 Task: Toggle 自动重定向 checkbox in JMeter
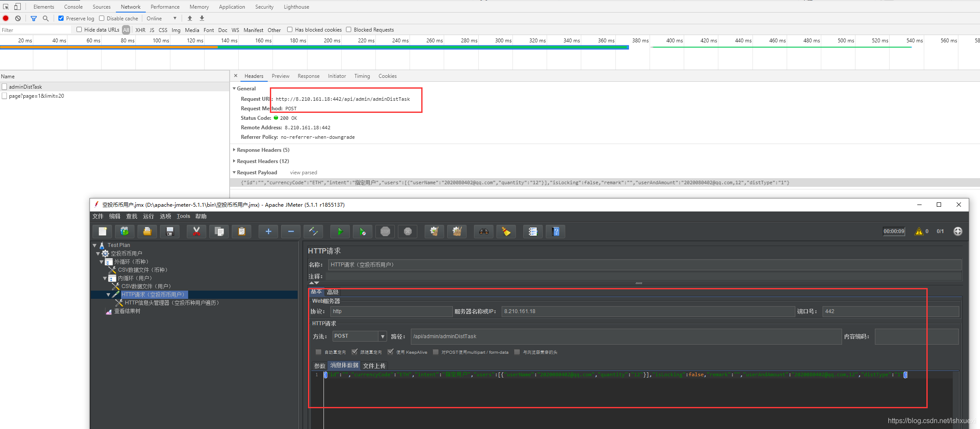319,352
